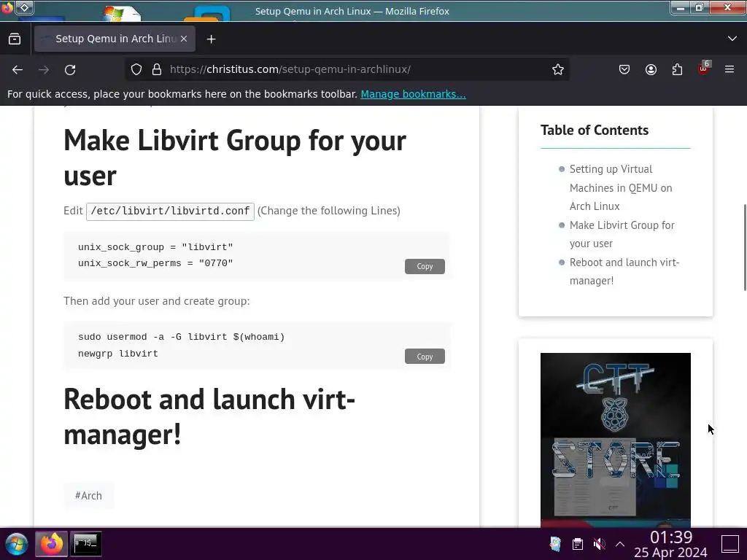Select the Setup Qemu in Arch Linux tab
The image size is (747, 560).
tap(115, 39)
